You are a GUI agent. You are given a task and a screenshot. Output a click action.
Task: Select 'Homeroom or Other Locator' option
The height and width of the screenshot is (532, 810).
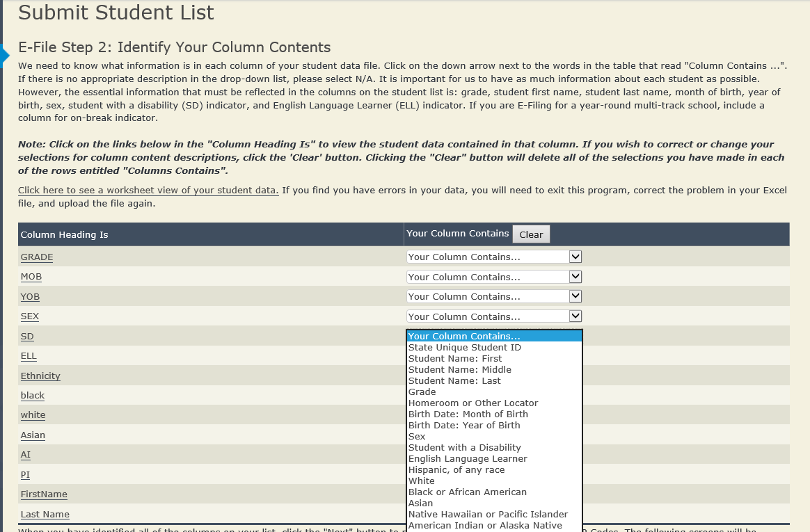tap(472, 403)
